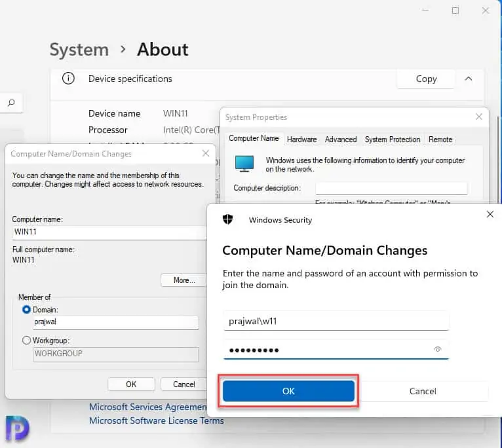502x448 pixels.
Task: Click the search magnifier icon
Action: (x=11, y=103)
